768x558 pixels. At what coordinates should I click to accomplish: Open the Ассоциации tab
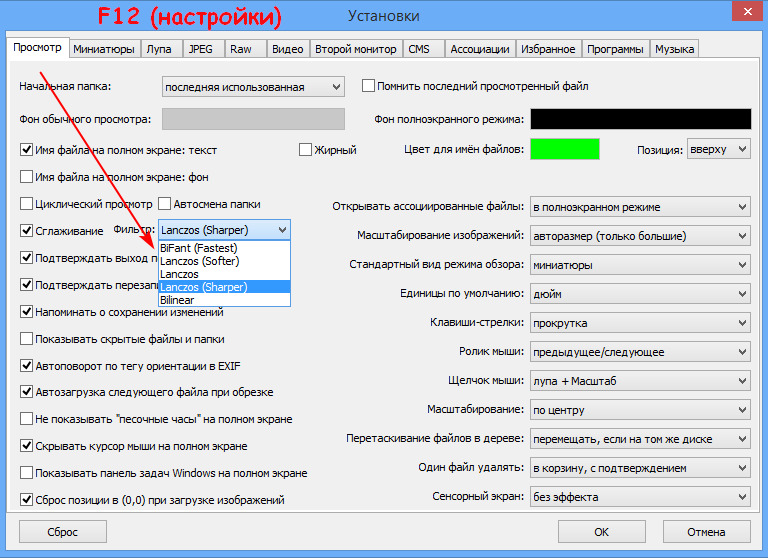480,49
